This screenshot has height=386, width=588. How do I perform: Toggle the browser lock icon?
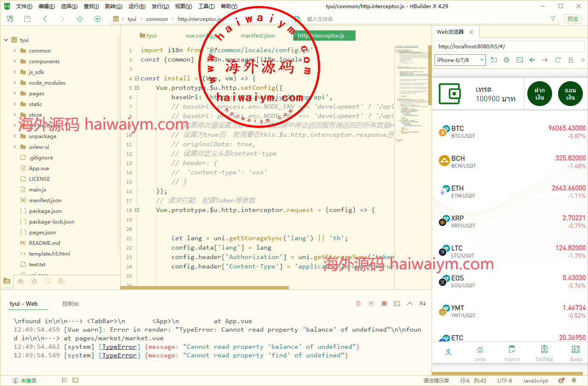[x=570, y=60]
